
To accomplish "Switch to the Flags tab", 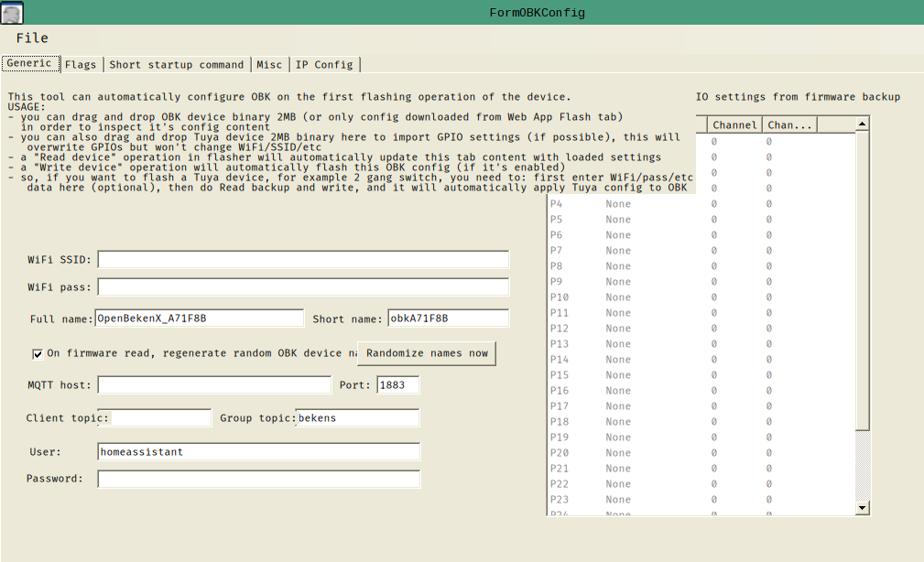I will point(81,65).
